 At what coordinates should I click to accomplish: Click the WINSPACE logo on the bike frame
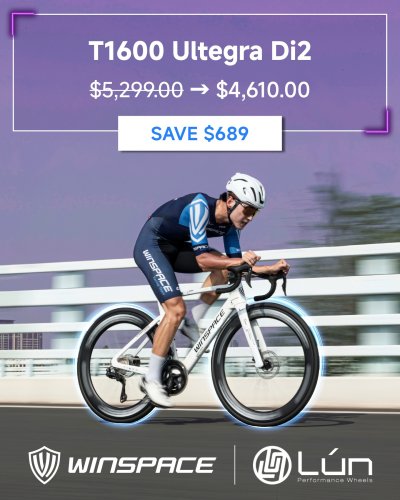click(209, 331)
